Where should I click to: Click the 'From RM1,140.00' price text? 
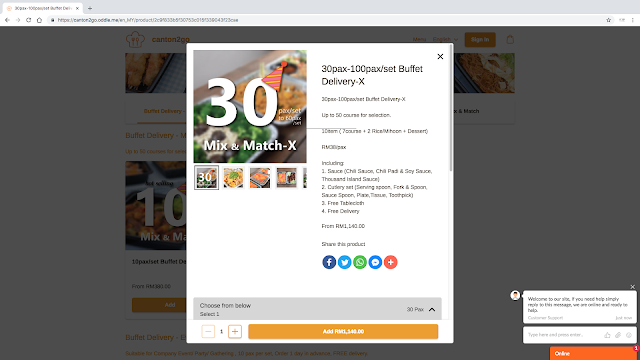pyautogui.click(x=343, y=226)
